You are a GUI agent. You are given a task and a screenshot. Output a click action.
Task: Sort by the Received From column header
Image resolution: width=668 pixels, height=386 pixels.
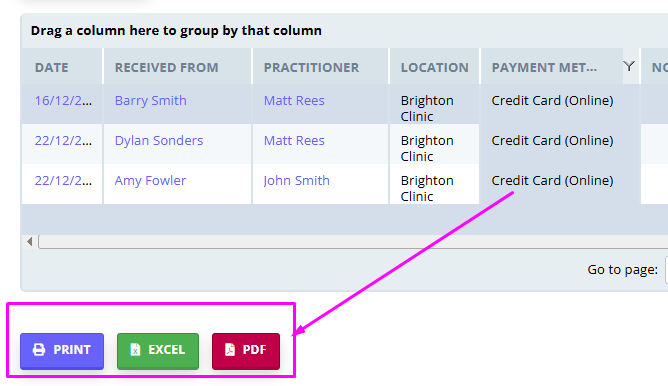(167, 67)
